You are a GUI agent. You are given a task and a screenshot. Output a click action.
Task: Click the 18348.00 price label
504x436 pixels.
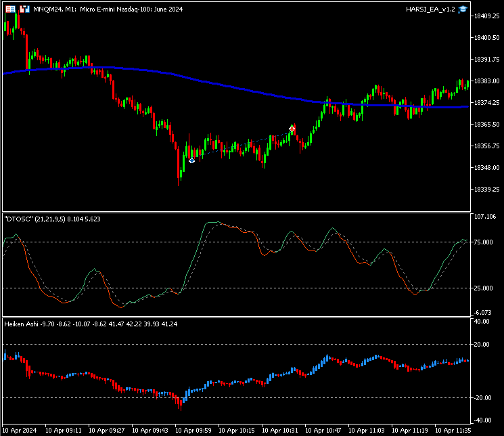(x=486, y=168)
